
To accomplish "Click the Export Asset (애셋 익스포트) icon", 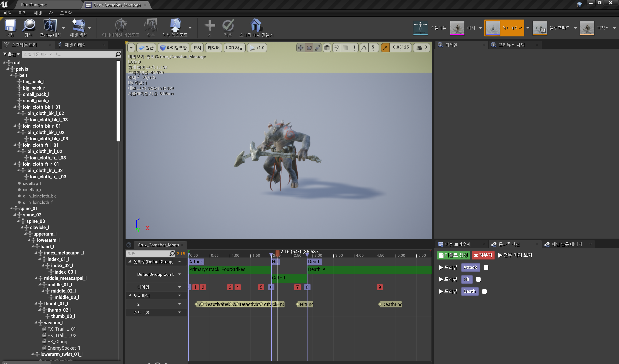I will click(x=175, y=26).
